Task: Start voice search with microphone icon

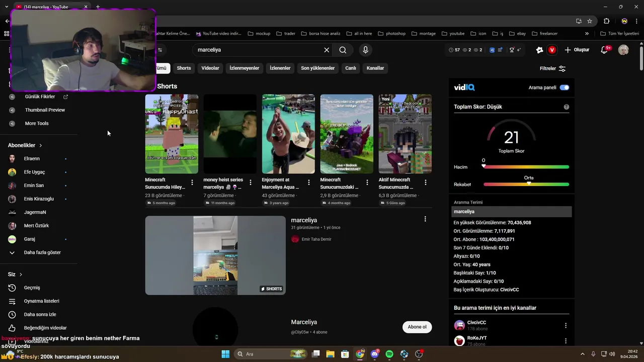Action: (366, 50)
